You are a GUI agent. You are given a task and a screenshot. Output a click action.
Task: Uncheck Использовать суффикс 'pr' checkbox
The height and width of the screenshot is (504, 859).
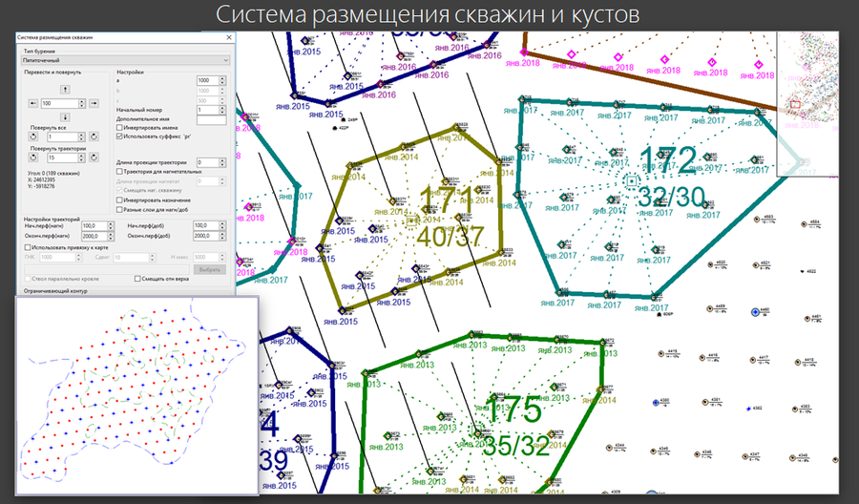pyautogui.click(x=120, y=136)
